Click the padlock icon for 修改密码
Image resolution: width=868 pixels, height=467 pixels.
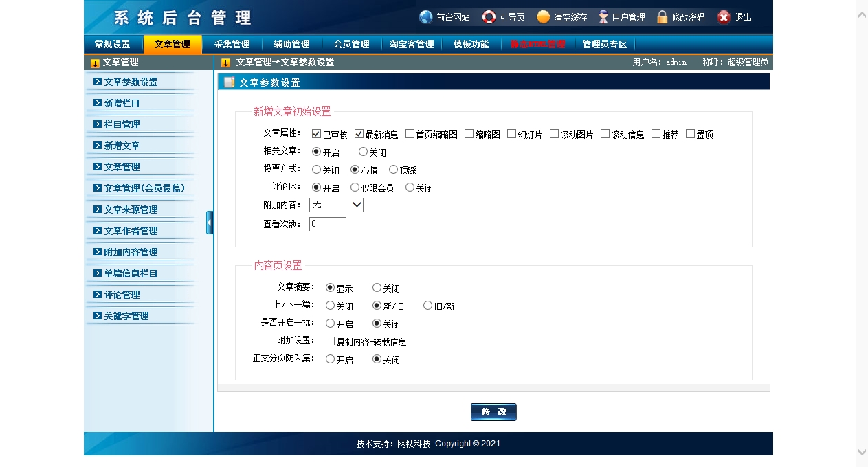pyautogui.click(x=662, y=17)
